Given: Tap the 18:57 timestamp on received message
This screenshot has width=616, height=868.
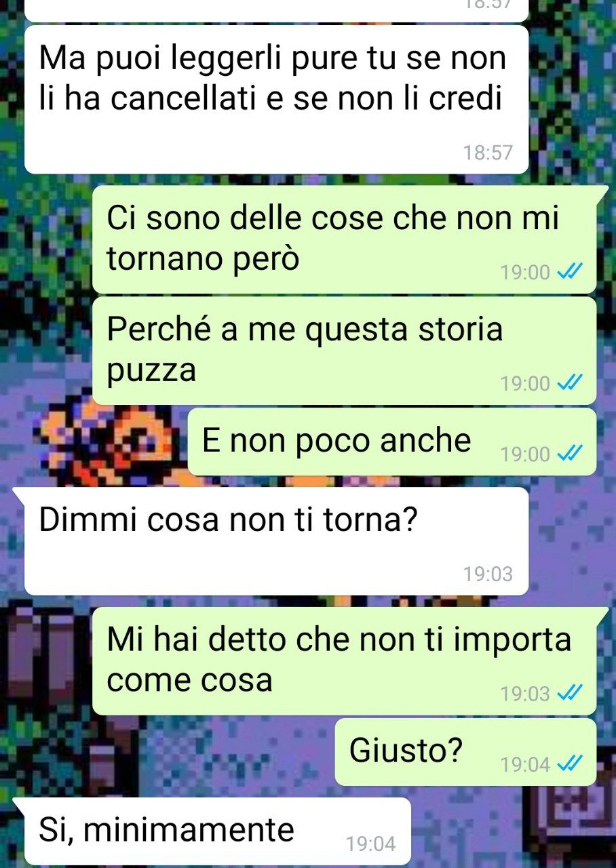Looking at the screenshot, I should (x=488, y=153).
